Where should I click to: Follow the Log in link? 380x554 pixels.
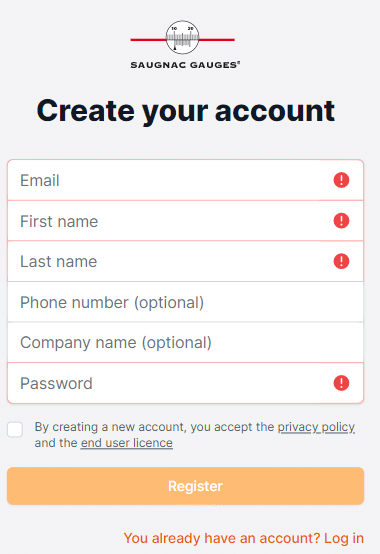(x=344, y=538)
